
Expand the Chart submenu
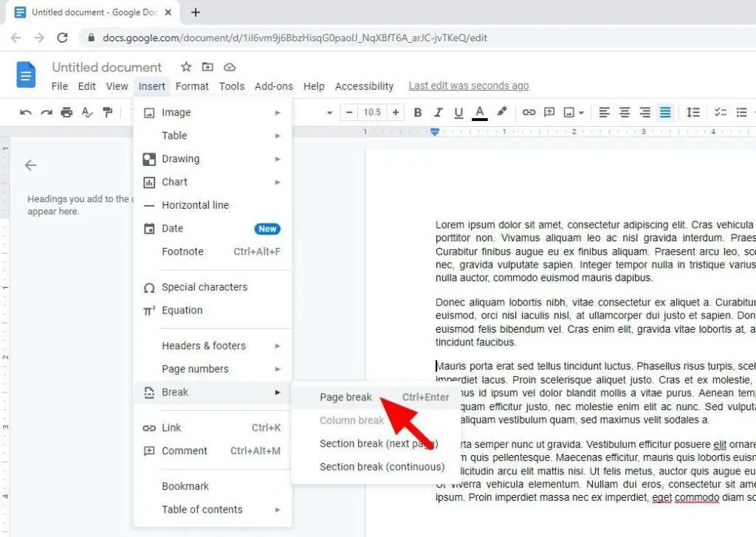tap(213, 182)
